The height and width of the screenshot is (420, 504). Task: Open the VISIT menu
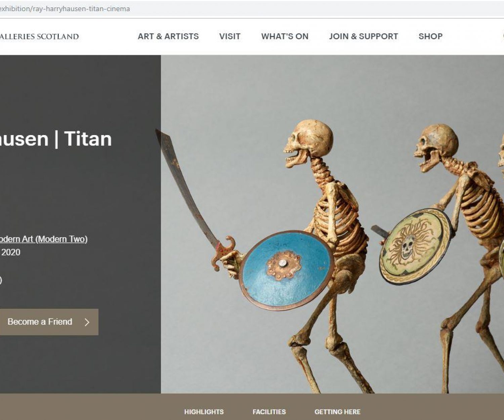230,36
